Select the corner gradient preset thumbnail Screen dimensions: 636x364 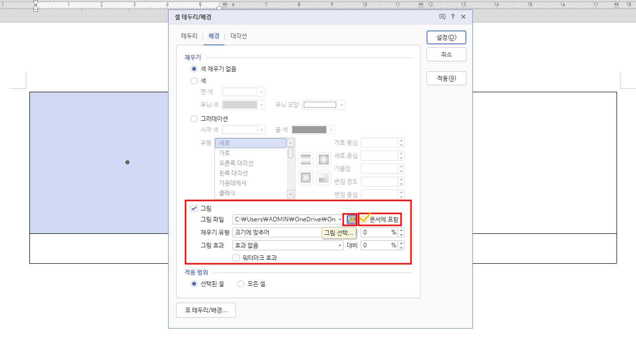[x=324, y=177]
